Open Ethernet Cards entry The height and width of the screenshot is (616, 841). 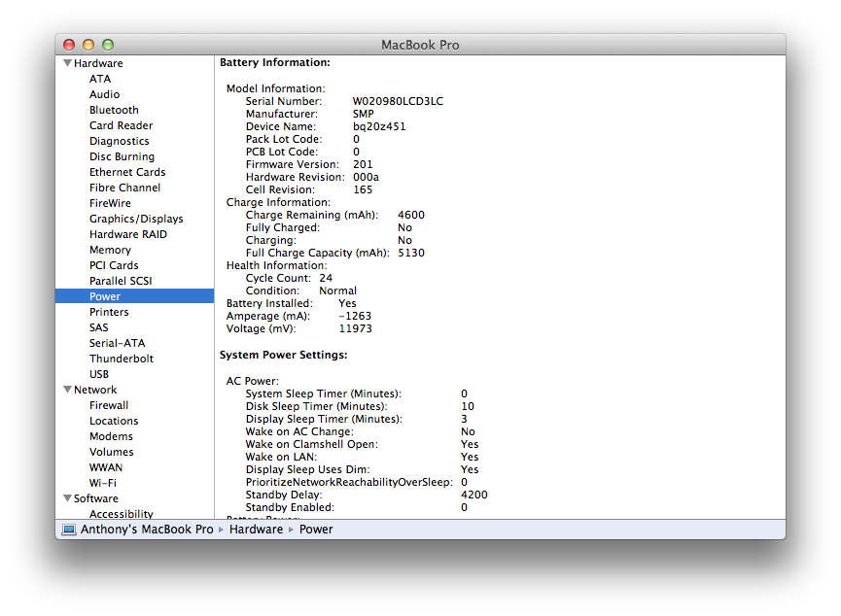(127, 172)
